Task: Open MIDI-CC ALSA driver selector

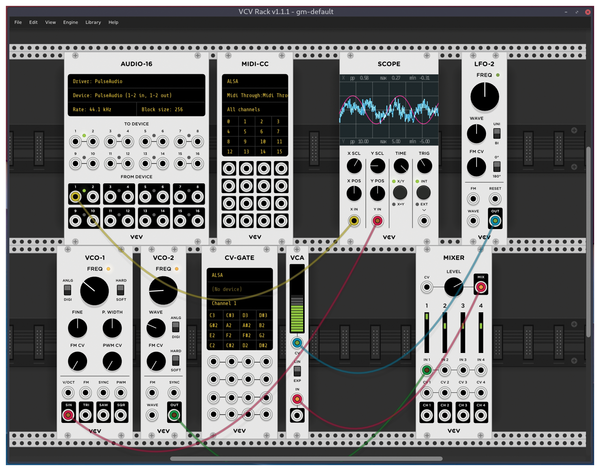Action: pos(255,81)
